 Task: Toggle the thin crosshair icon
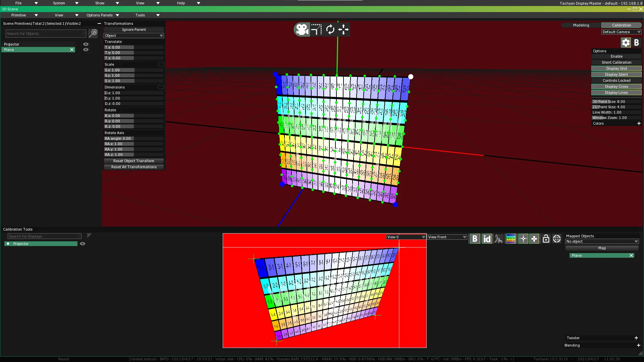(x=523, y=239)
